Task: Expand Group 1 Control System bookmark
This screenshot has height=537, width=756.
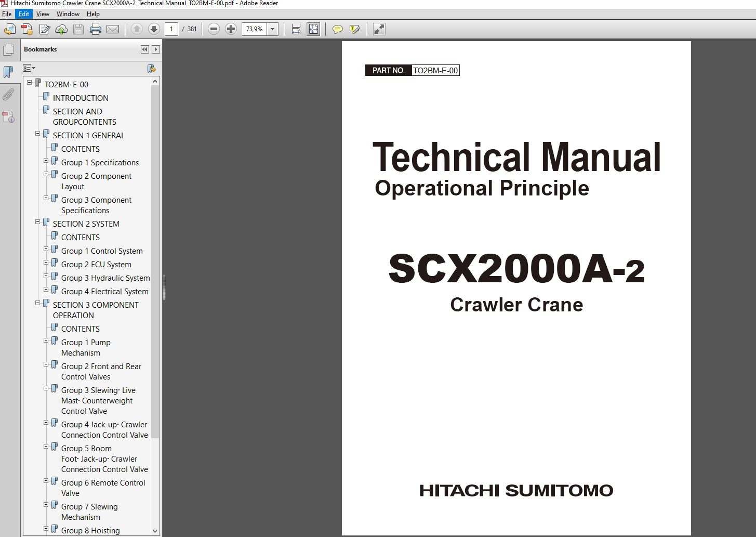Action: coord(46,249)
